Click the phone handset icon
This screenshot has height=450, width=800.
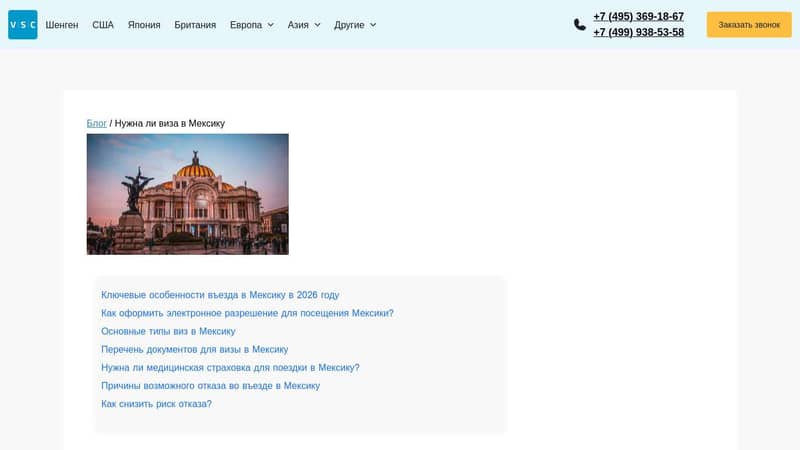point(580,24)
